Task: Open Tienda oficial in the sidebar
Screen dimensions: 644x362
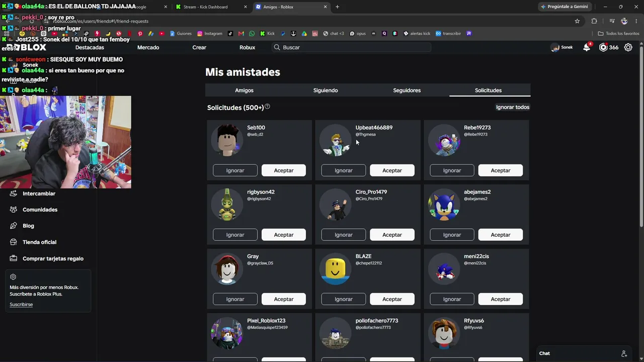Action: tap(40, 242)
